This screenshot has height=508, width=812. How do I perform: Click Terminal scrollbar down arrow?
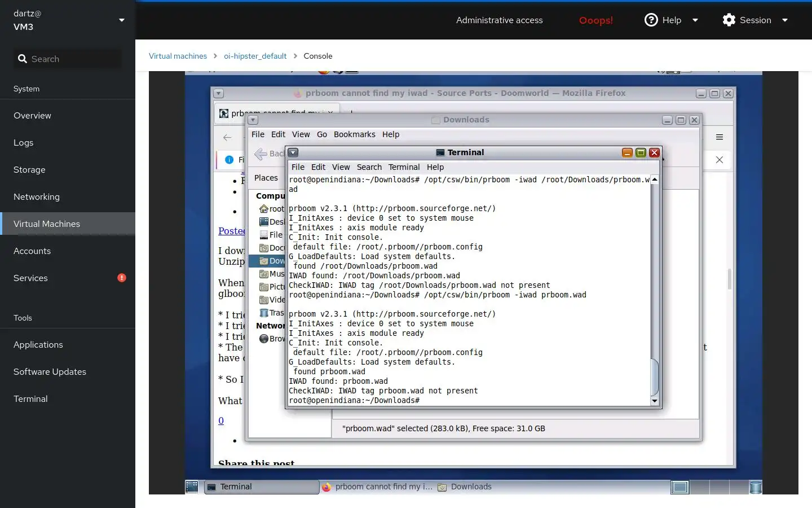(655, 401)
